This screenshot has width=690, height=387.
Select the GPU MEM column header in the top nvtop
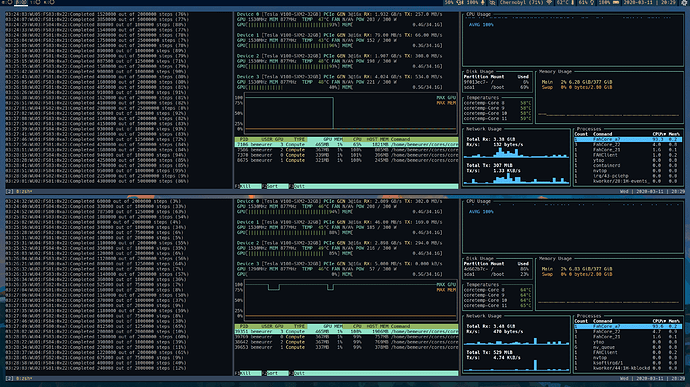point(333,139)
